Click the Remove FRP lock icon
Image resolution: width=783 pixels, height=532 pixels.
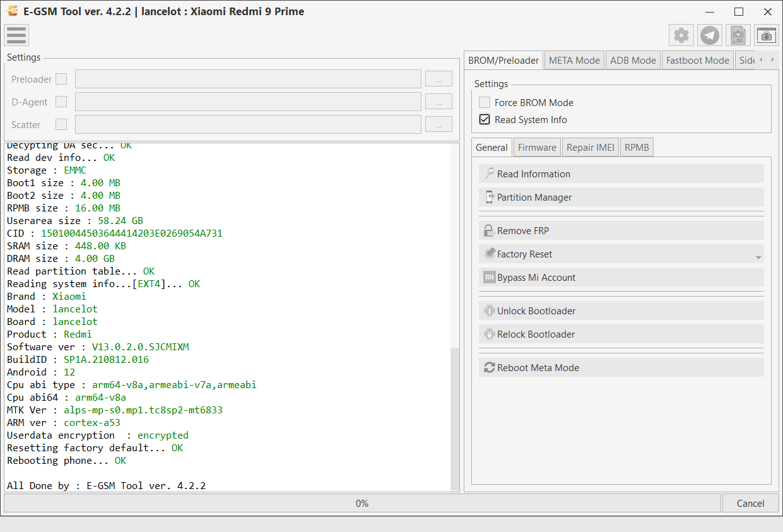489,231
